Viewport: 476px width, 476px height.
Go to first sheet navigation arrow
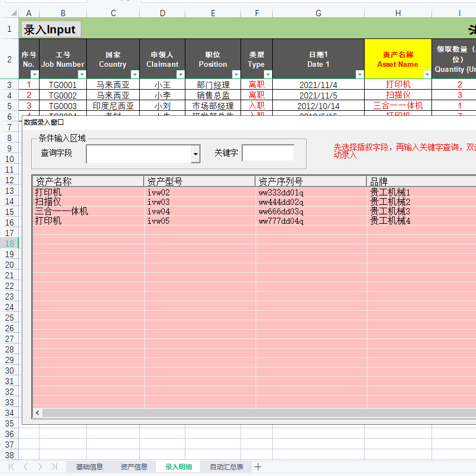coord(11,467)
